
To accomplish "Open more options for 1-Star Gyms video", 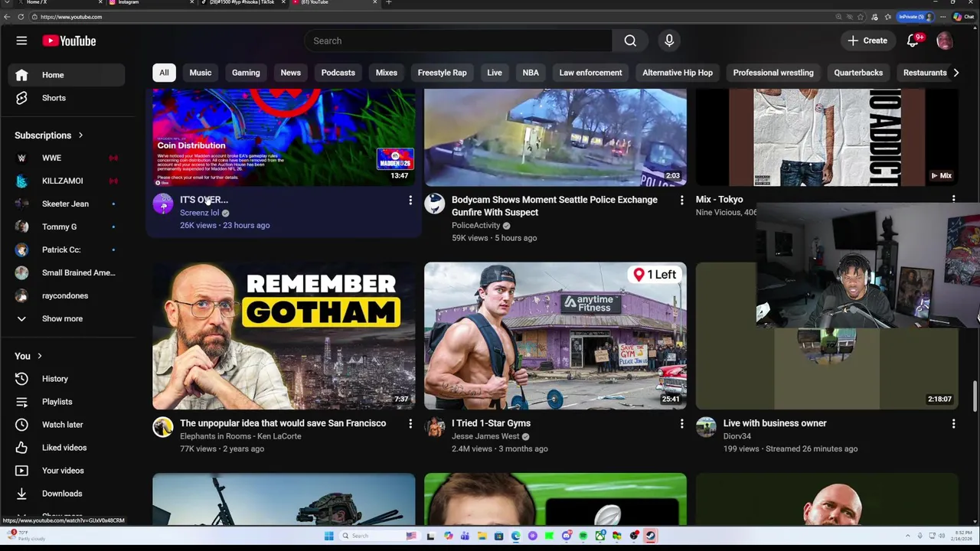I will coord(681,423).
